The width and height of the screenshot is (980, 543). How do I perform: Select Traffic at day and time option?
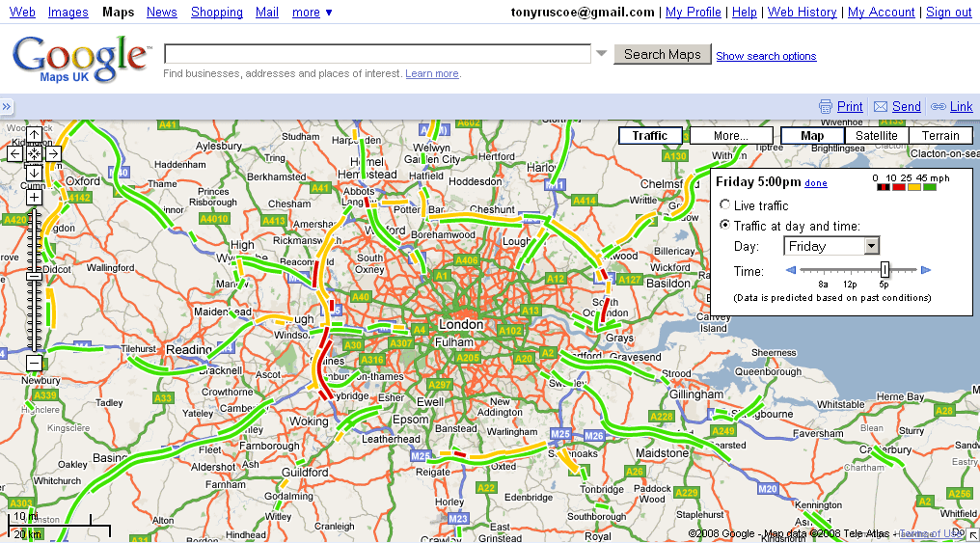coord(725,226)
